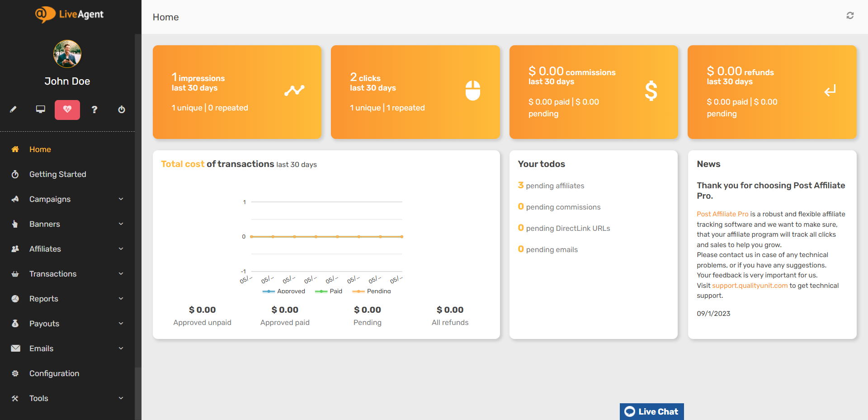The height and width of the screenshot is (420, 868).
Task: Click the Affiliates people icon
Action: pyautogui.click(x=15, y=249)
